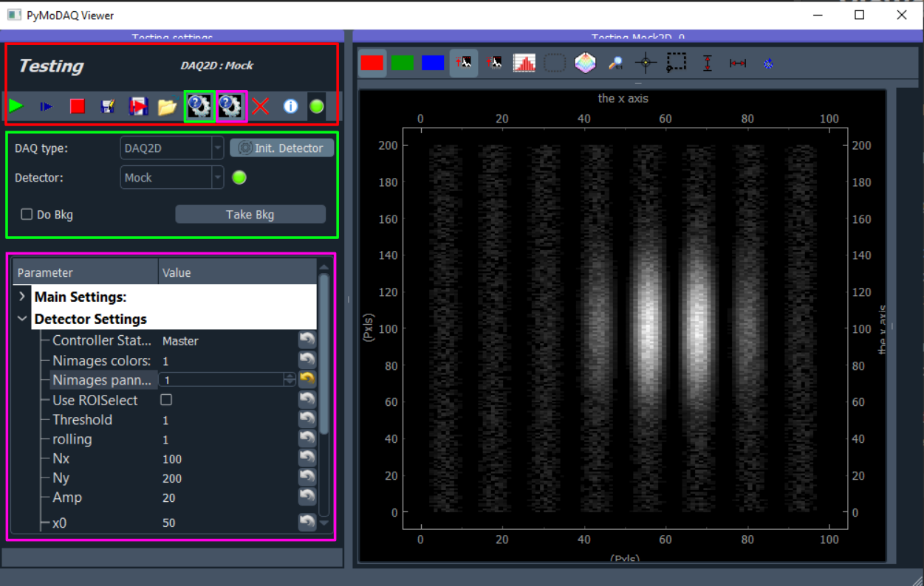924x586 pixels.
Task: Click the Take Bkg button
Action: [x=250, y=215]
